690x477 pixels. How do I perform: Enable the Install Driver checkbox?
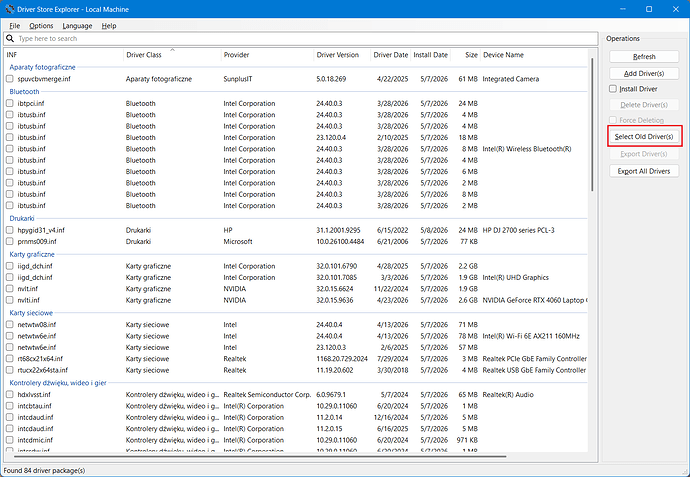pos(613,89)
